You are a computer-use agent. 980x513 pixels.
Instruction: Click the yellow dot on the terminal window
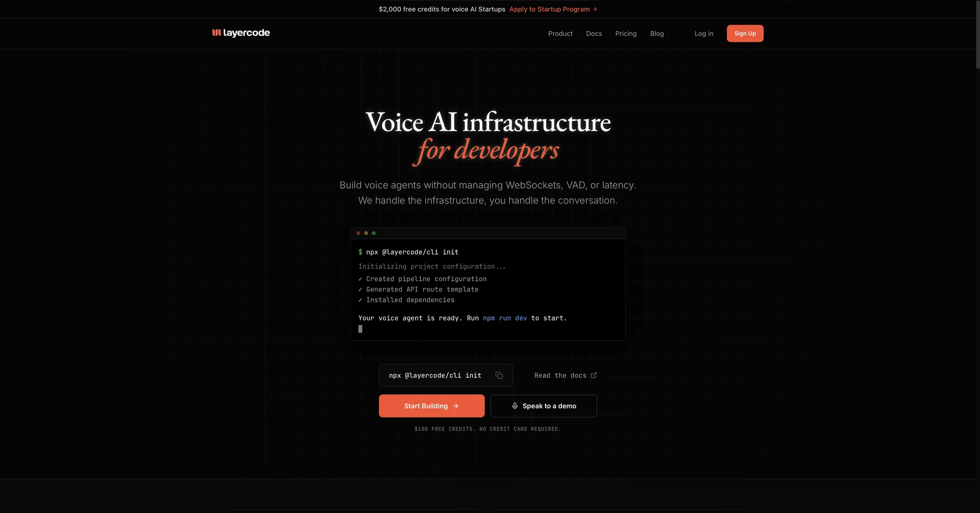pos(366,233)
